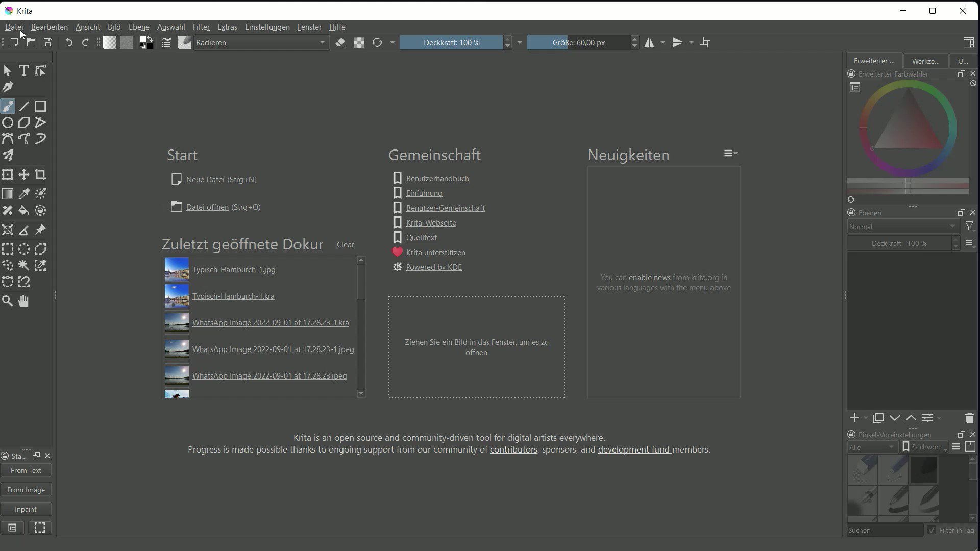980x551 pixels.
Task: Select the Fill bucket tool
Action: click(24, 210)
